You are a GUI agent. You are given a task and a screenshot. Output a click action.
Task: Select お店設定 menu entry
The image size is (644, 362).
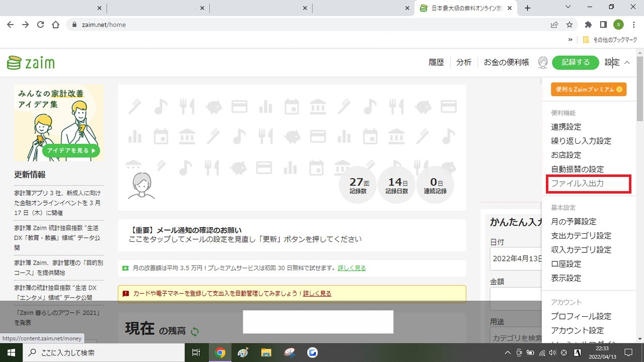click(x=566, y=155)
